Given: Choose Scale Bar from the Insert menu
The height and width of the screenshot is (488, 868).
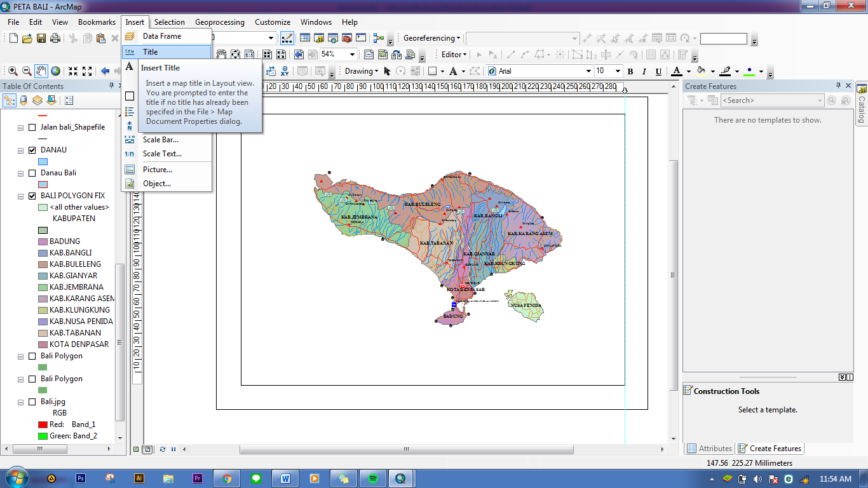Looking at the screenshot, I should [160, 139].
